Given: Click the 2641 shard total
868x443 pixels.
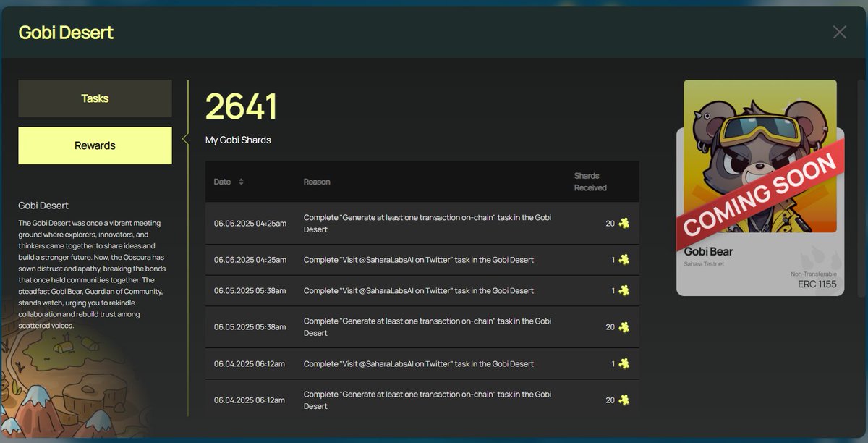Looking at the screenshot, I should pos(241,106).
